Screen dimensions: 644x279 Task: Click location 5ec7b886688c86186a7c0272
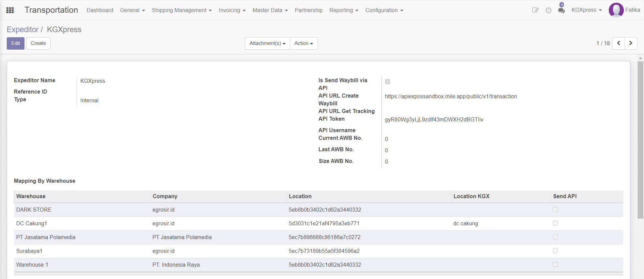325,237
